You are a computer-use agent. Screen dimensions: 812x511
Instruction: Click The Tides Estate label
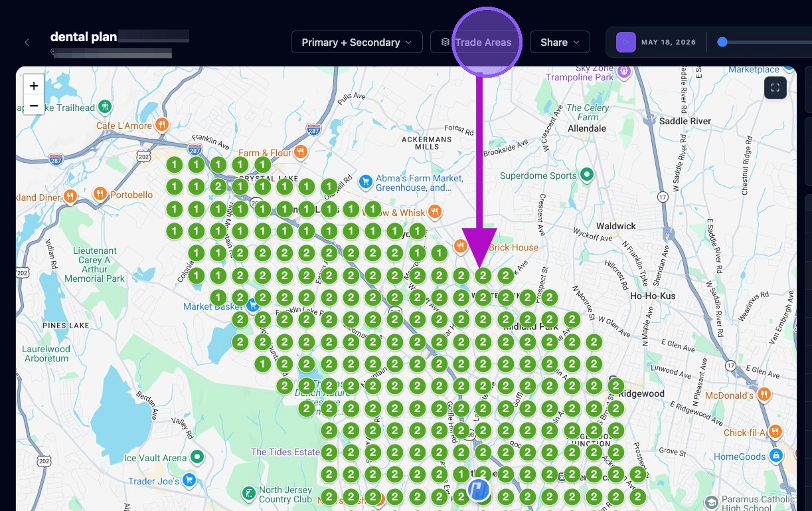tap(285, 452)
